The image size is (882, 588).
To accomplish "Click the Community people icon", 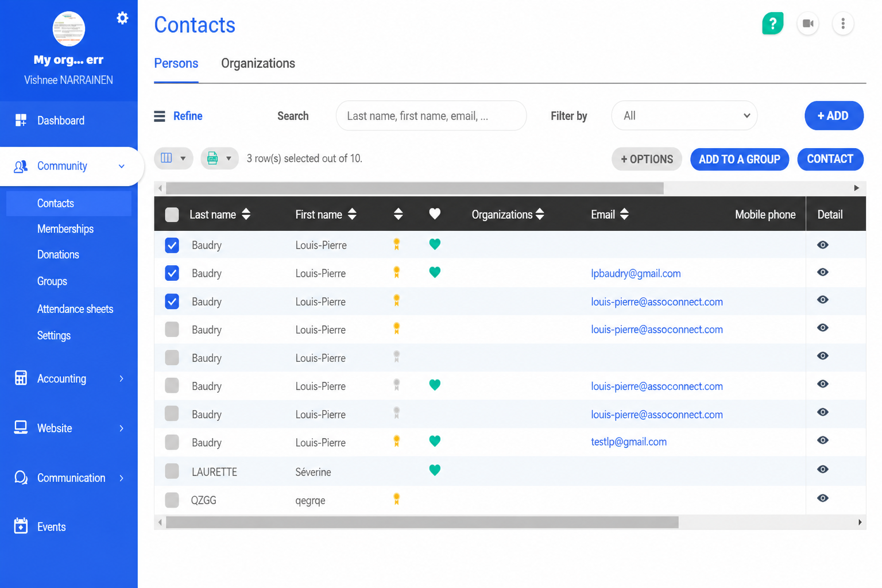I will (x=21, y=167).
